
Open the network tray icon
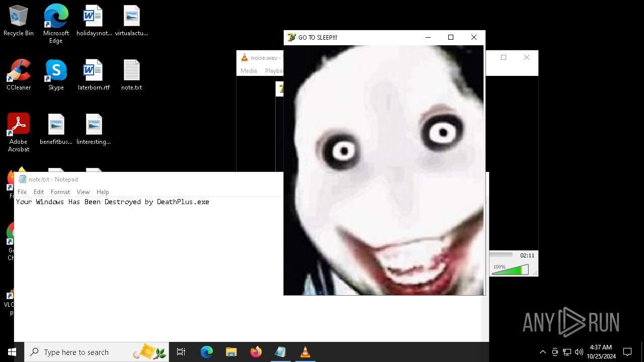pos(567,352)
